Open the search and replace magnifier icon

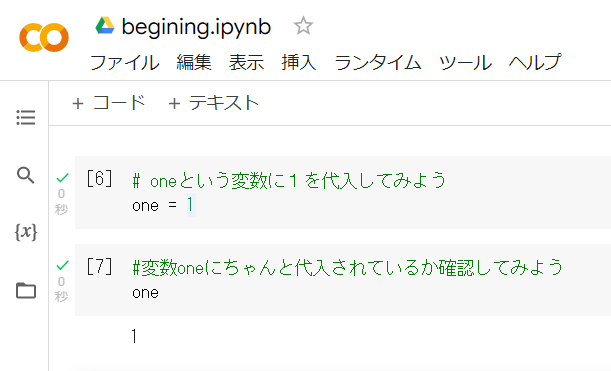pos(26,175)
